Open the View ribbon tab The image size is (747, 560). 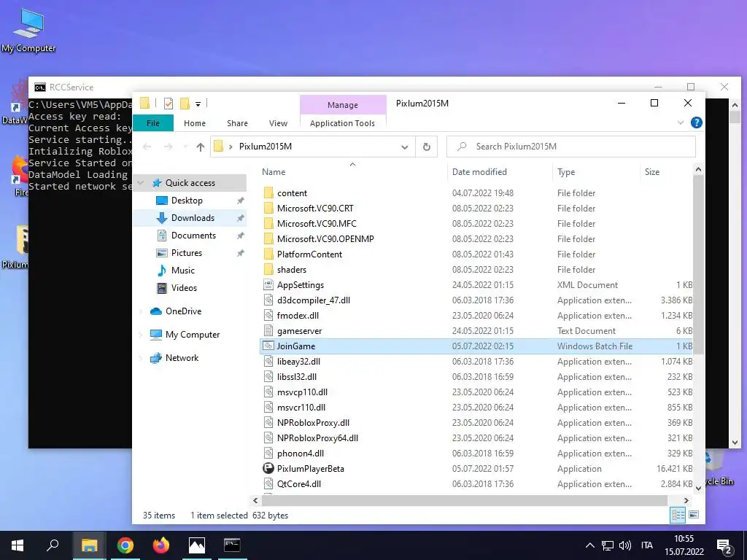278,122
